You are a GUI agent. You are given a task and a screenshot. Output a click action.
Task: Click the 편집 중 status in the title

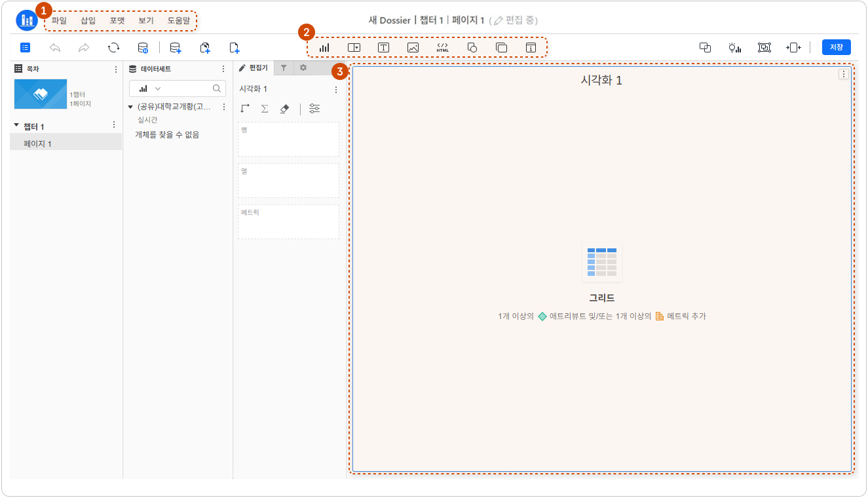tap(516, 20)
